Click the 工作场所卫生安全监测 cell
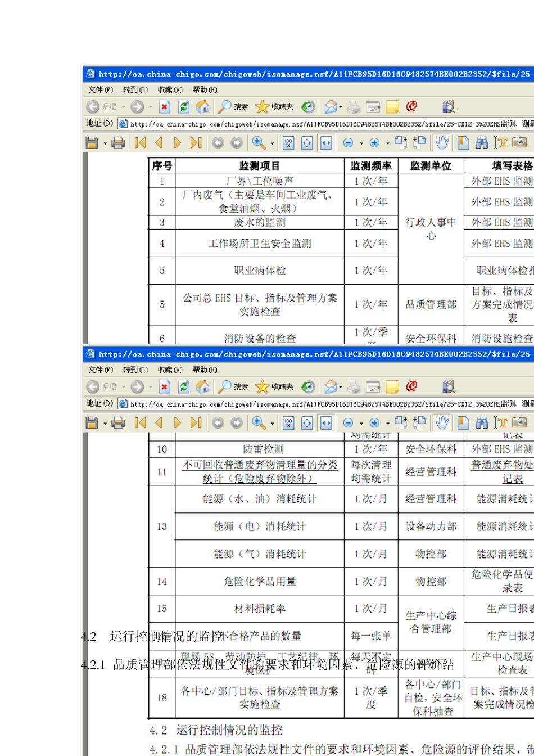This screenshot has width=534, height=756. tap(260, 243)
